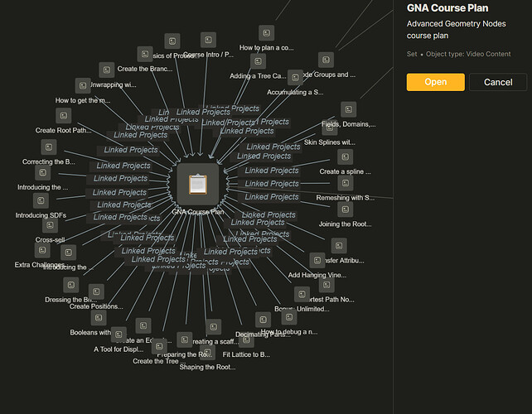Click the 'Advanced Geometry Nodes course plan' description
This screenshot has height=414, width=532.
[x=456, y=30]
